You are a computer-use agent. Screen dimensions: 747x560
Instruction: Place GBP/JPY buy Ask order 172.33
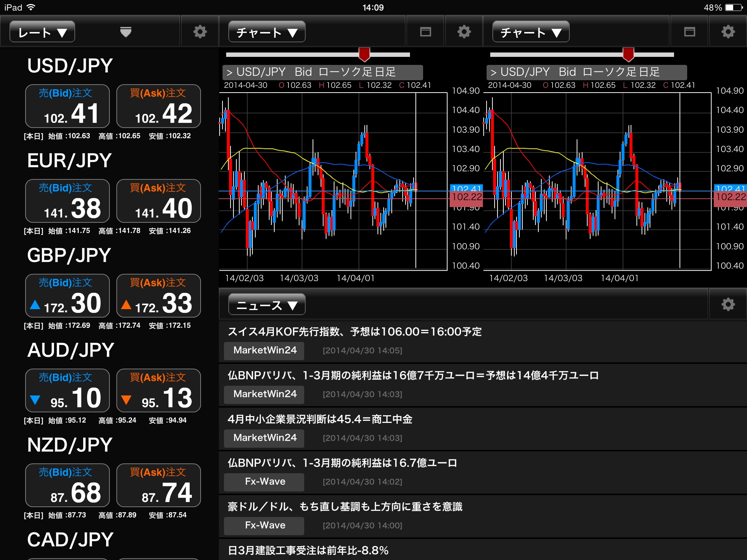(159, 296)
